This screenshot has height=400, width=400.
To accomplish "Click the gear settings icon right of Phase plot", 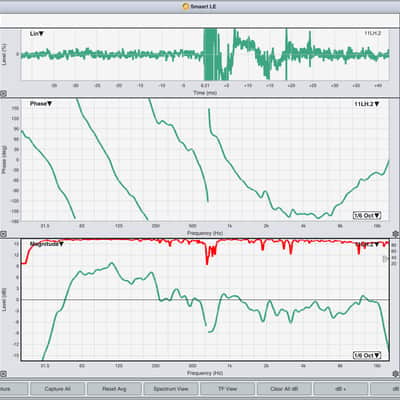I will pos(396,234).
